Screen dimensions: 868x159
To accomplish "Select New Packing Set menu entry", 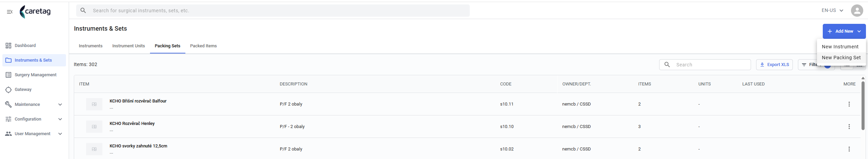I will [841, 58].
